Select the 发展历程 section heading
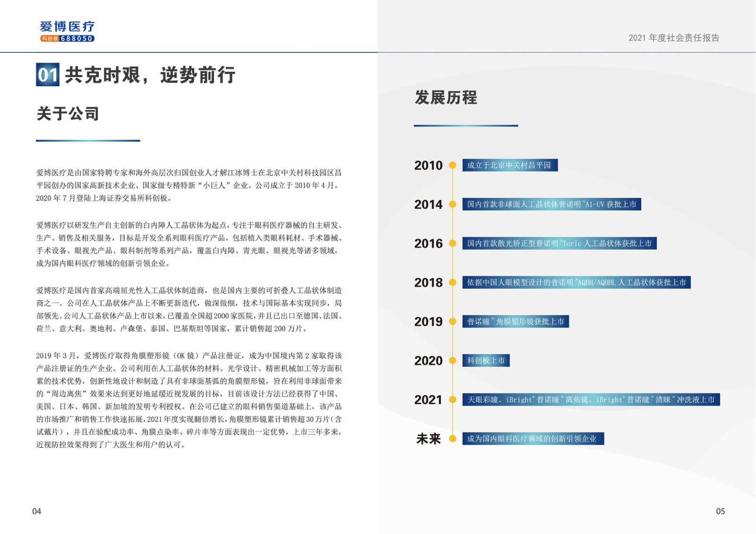This screenshot has width=756, height=534. click(x=446, y=98)
